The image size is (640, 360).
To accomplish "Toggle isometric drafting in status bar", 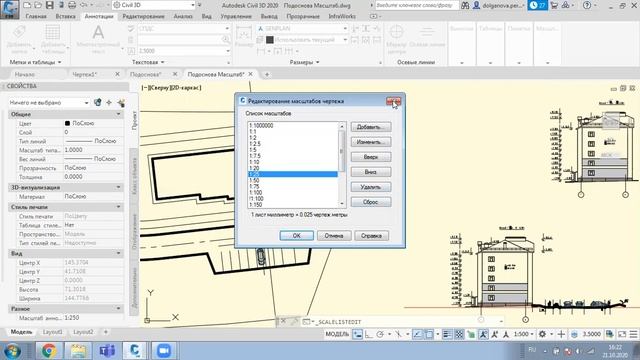I will 398,334.
